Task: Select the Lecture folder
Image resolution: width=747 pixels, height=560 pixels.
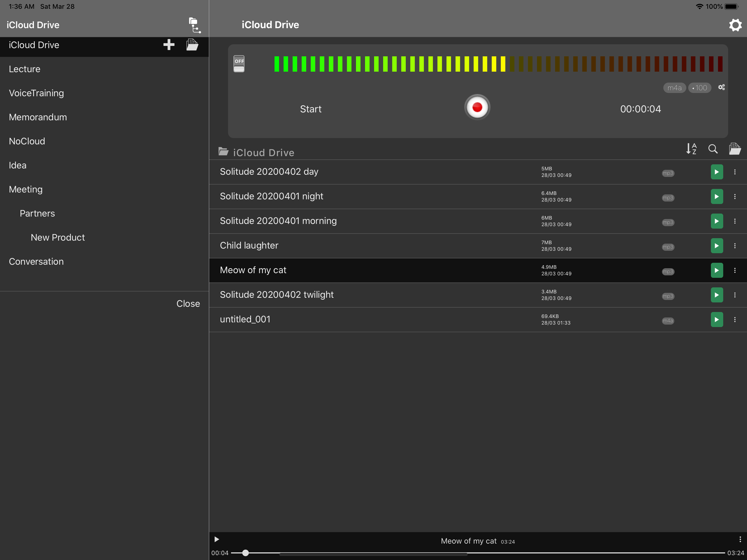Action: pos(25,69)
